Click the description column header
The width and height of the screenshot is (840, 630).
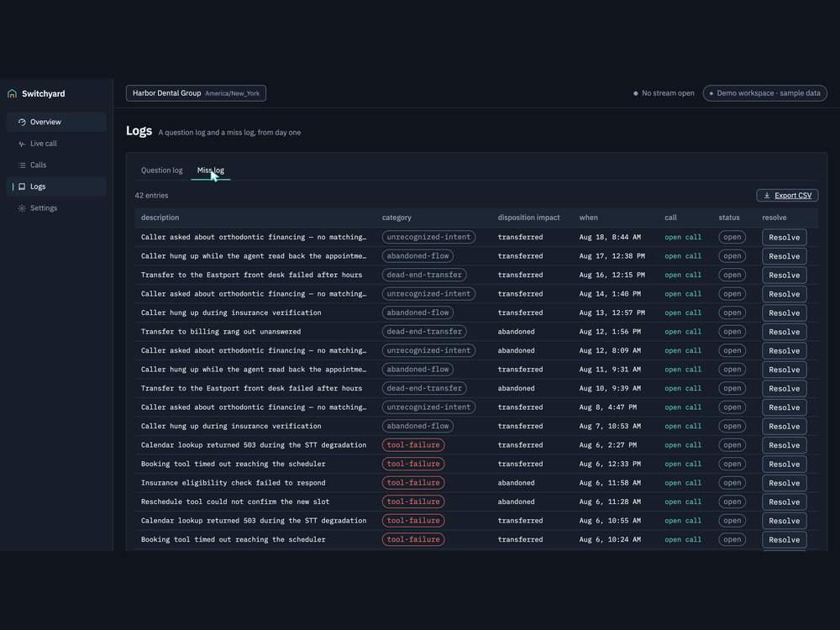pyautogui.click(x=160, y=218)
